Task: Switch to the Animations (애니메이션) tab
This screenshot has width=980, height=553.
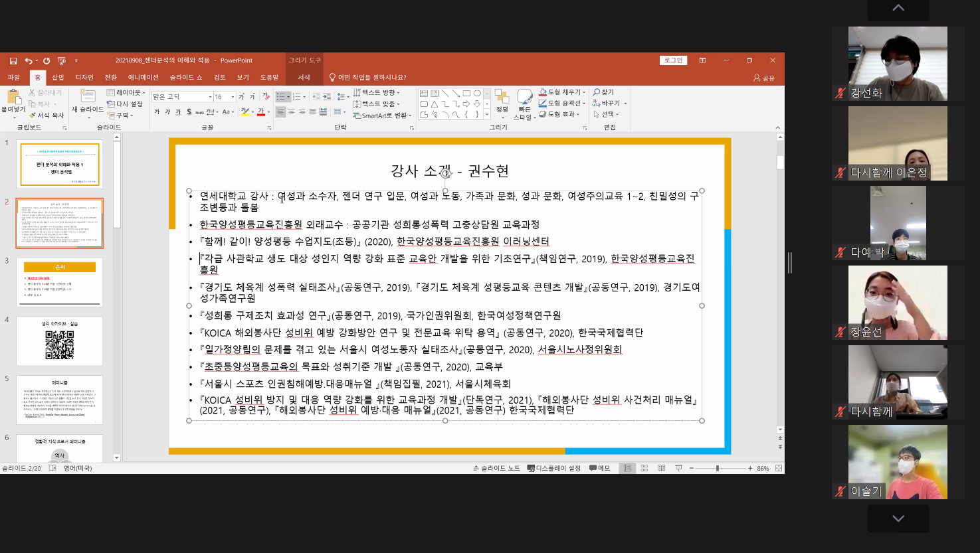Action: (144, 78)
